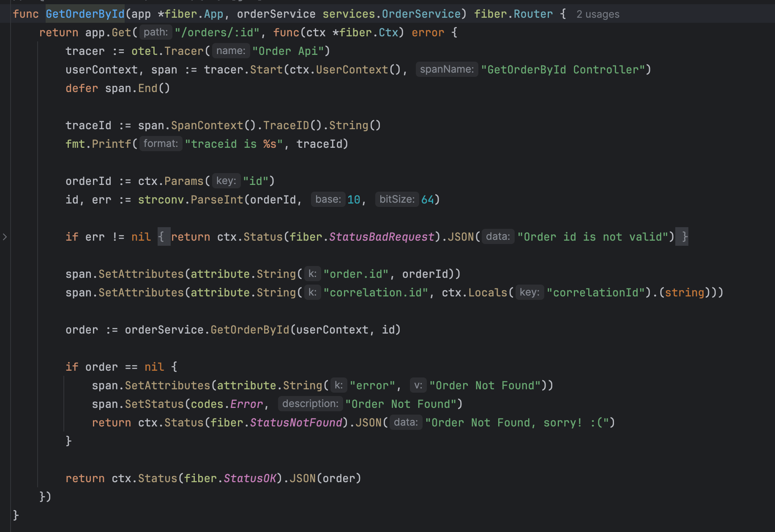
Task: Open the "2 usages" hint
Action: 598,14
